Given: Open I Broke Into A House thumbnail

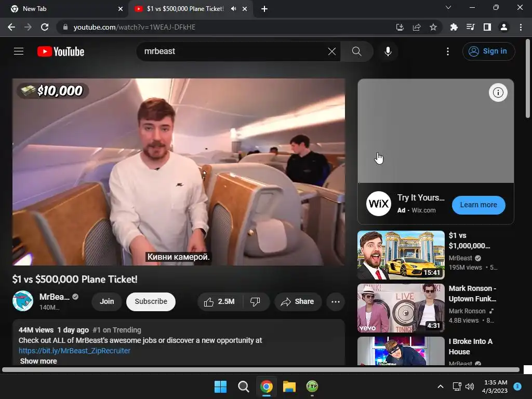Looking at the screenshot, I should pyautogui.click(x=401, y=351).
